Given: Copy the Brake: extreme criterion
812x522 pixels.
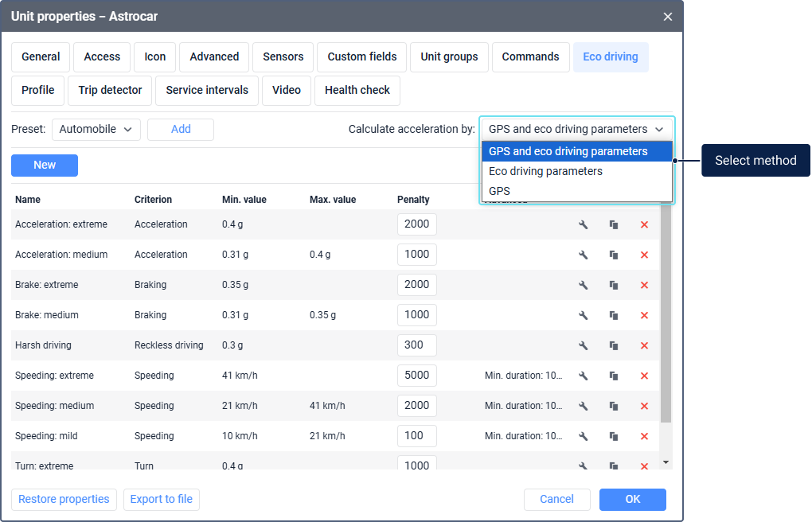Looking at the screenshot, I should [x=614, y=285].
